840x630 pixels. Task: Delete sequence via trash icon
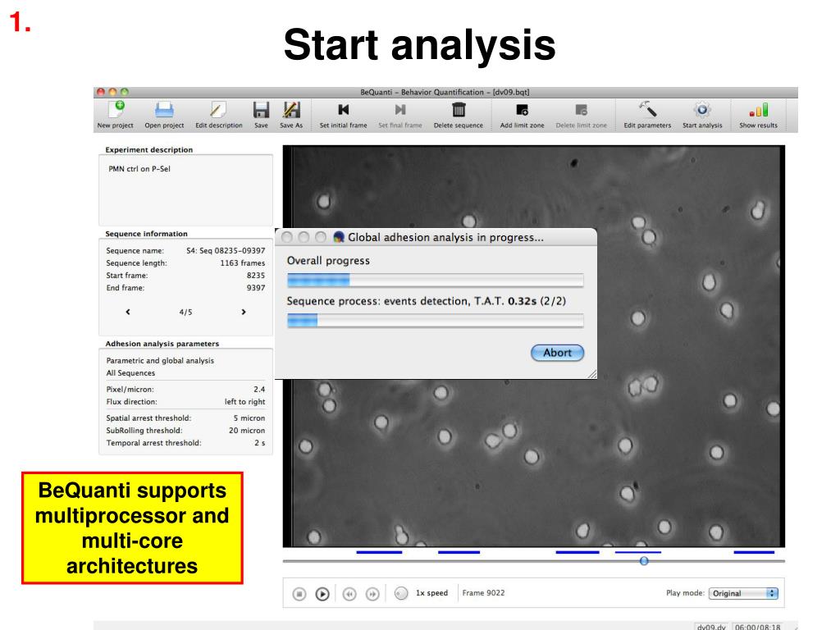click(x=458, y=115)
